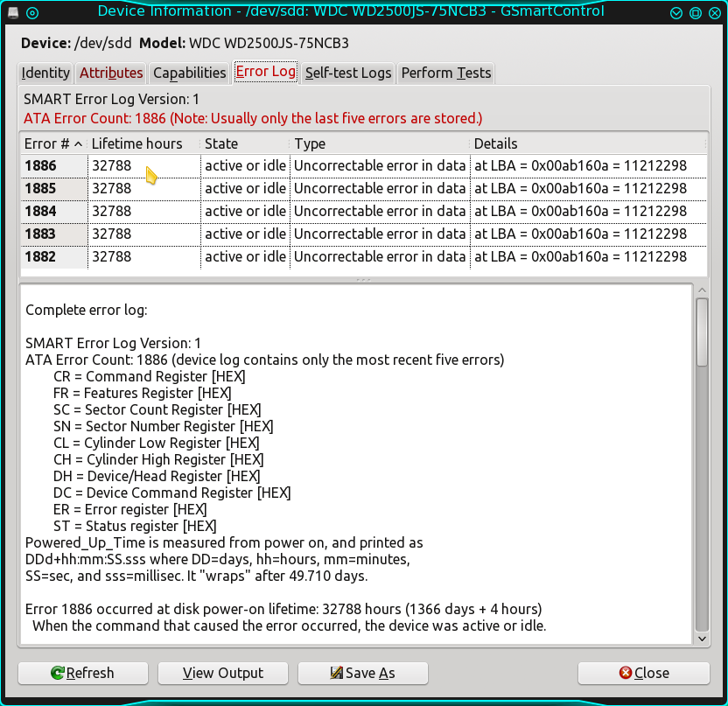728x706 pixels.
Task: Select error row 1882
Action: click(364, 256)
